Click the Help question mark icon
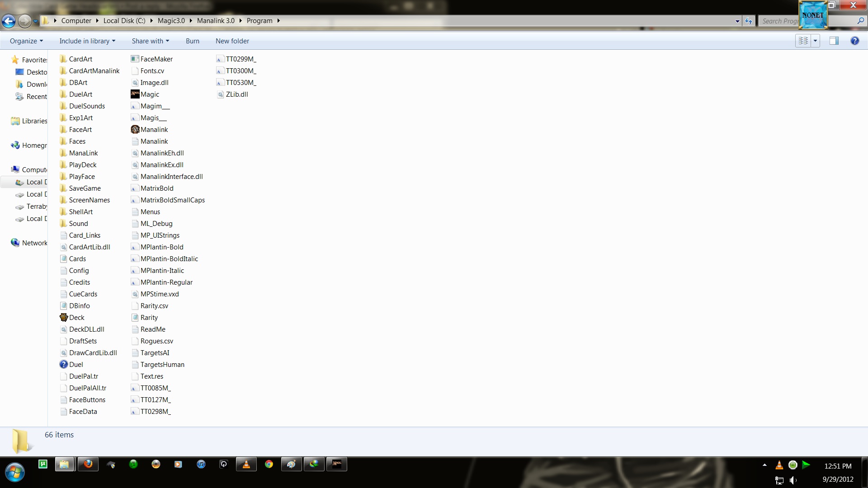The width and height of the screenshot is (868, 488). pyautogui.click(x=854, y=41)
